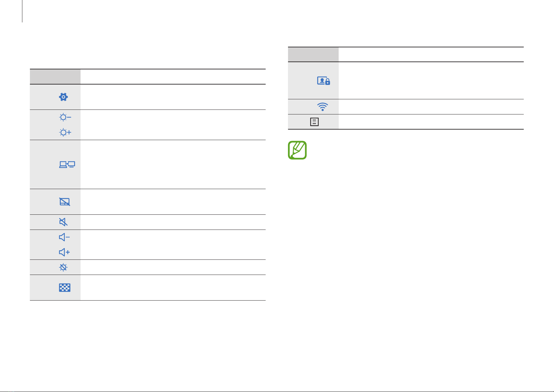
Task: Toggle the crossed-out sun backlight icon
Action: point(63,267)
